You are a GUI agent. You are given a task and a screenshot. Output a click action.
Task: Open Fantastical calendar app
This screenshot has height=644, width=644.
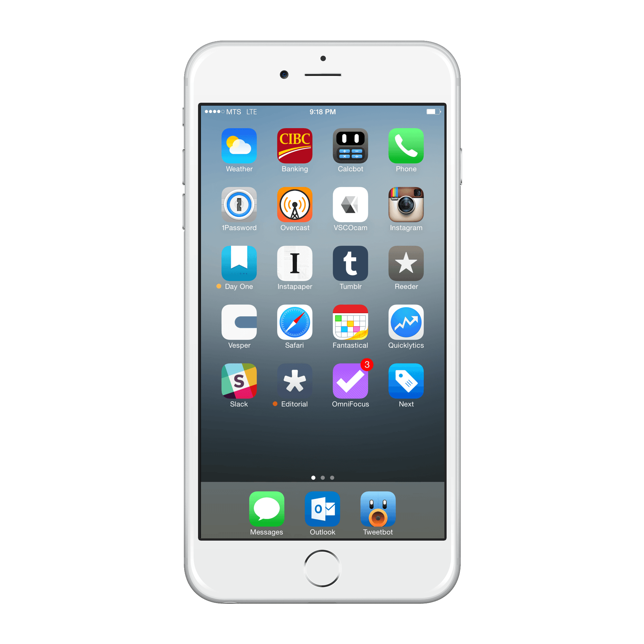click(351, 327)
